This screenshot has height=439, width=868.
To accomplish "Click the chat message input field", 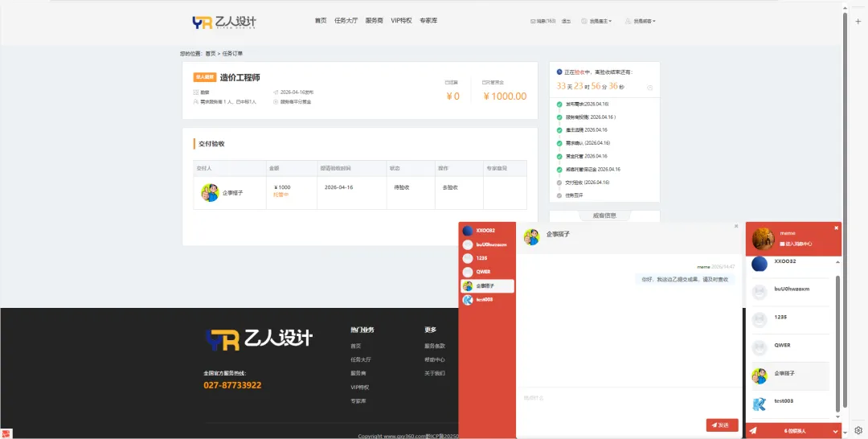I will (x=628, y=403).
